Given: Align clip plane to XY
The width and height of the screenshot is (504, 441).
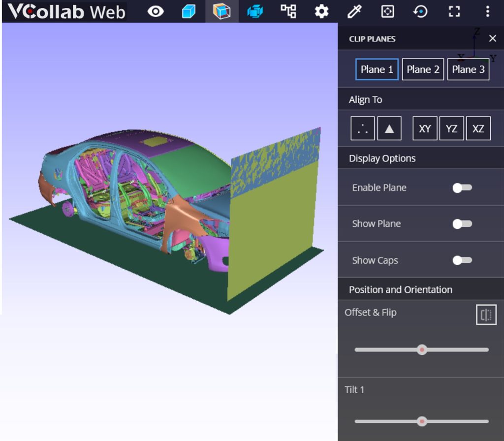Looking at the screenshot, I should pos(425,128).
